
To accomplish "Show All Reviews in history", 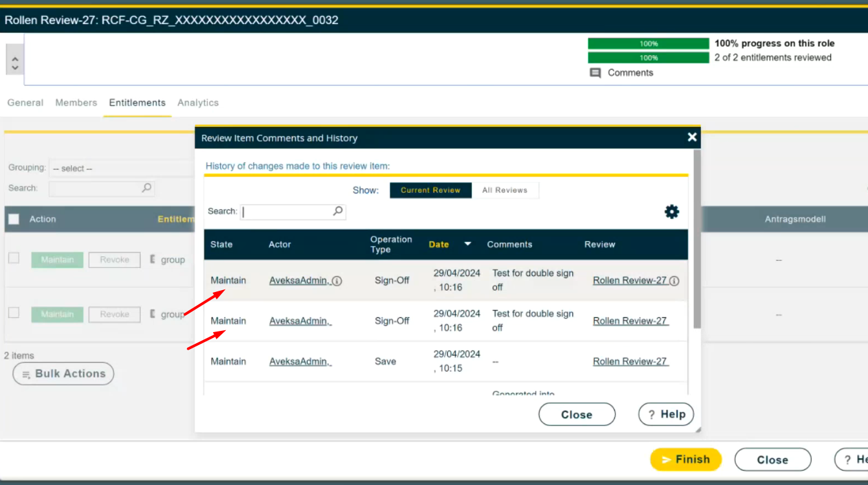I will [x=504, y=190].
